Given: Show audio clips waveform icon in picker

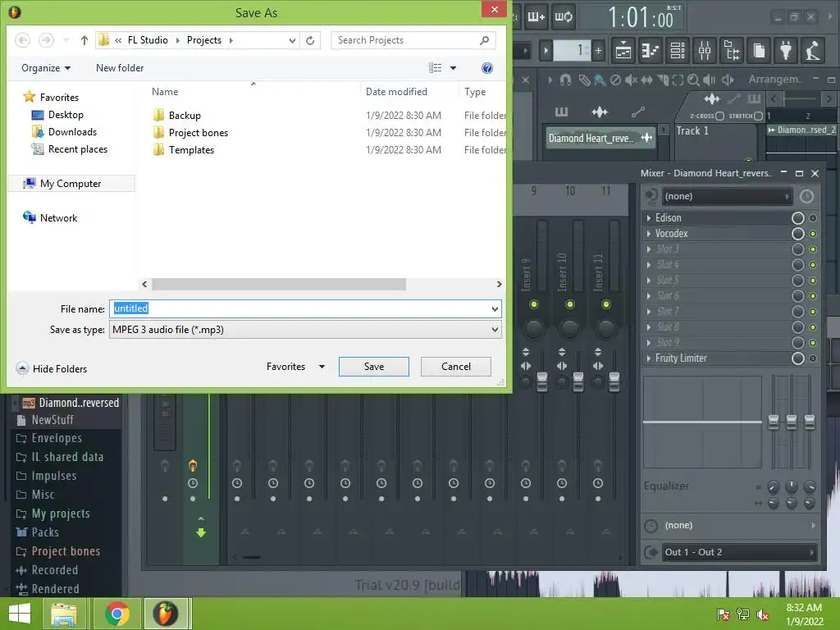Looking at the screenshot, I should click(x=600, y=112).
